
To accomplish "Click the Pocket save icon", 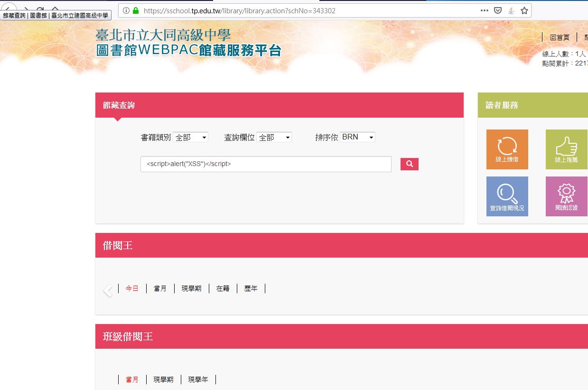I will [x=498, y=10].
